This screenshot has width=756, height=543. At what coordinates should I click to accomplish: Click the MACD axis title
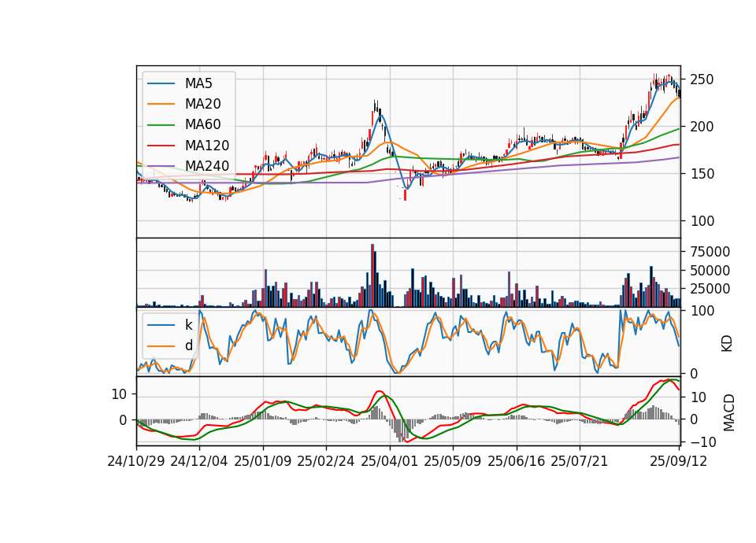[729, 413]
